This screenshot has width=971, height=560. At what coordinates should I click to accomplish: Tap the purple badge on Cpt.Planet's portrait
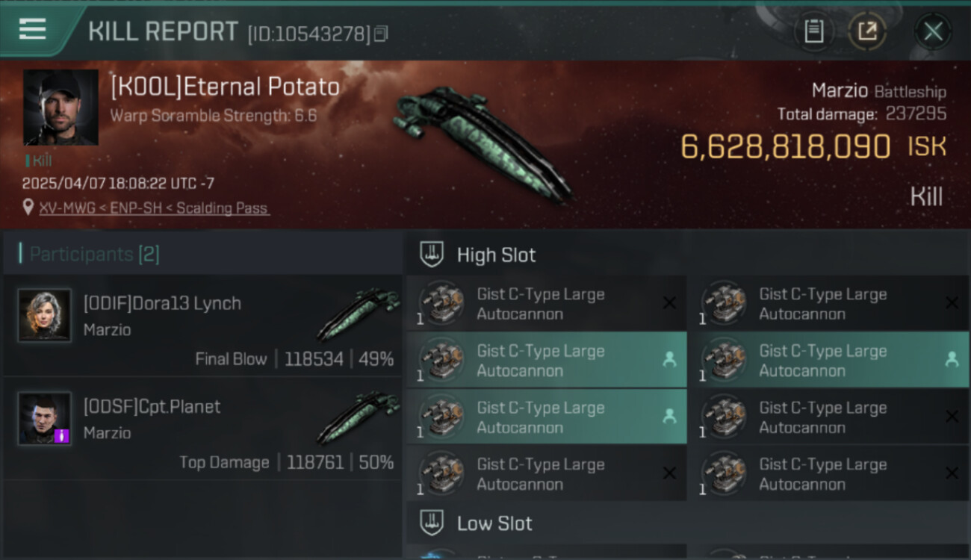point(62,435)
